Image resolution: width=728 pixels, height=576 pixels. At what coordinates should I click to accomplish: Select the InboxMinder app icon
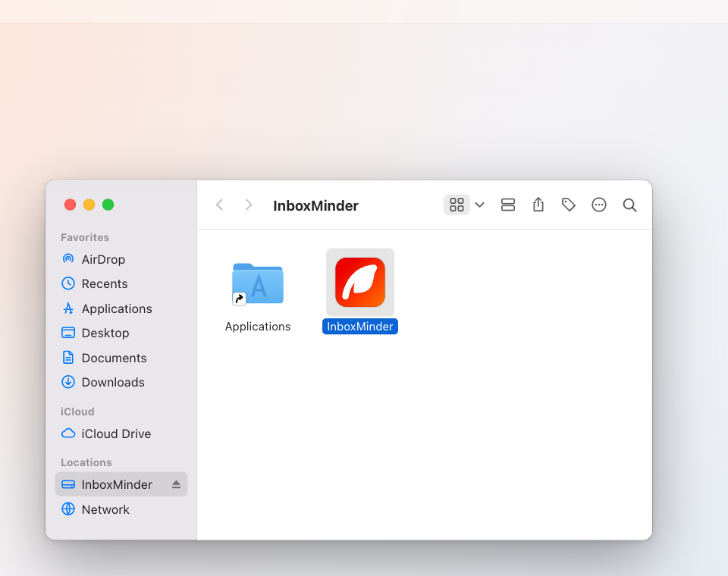tap(360, 282)
